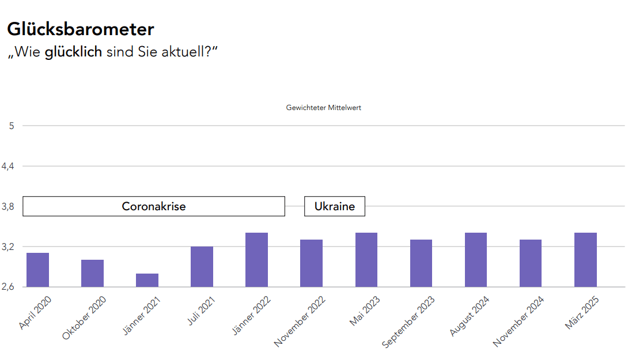The height and width of the screenshot is (364, 632).
Task: Click the Glücksbarometer title
Action: [80, 29]
